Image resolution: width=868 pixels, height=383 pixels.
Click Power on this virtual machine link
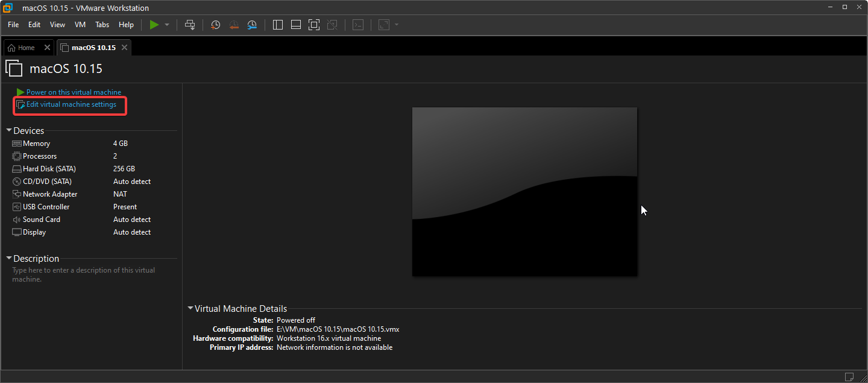pyautogui.click(x=74, y=92)
